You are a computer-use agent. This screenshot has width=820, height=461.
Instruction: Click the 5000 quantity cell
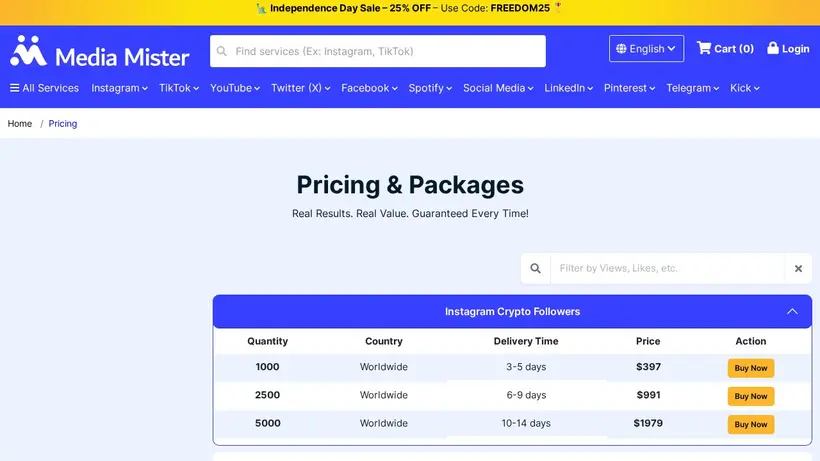pos(267,423)
